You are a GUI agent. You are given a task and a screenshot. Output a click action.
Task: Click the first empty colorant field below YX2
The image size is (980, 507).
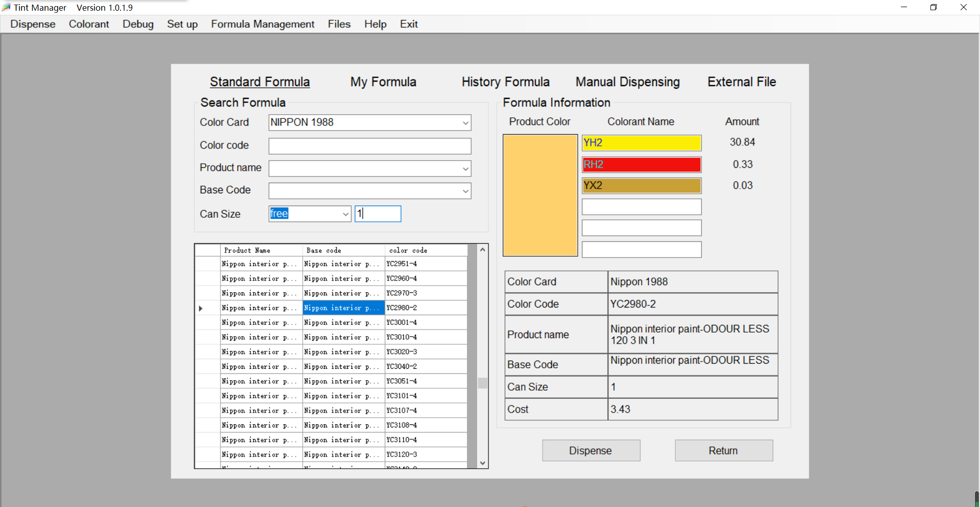pyautogui.click(x=642, y=207)
